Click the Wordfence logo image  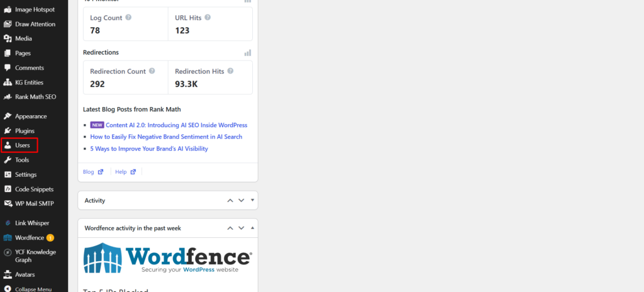[x=167, y=257]
